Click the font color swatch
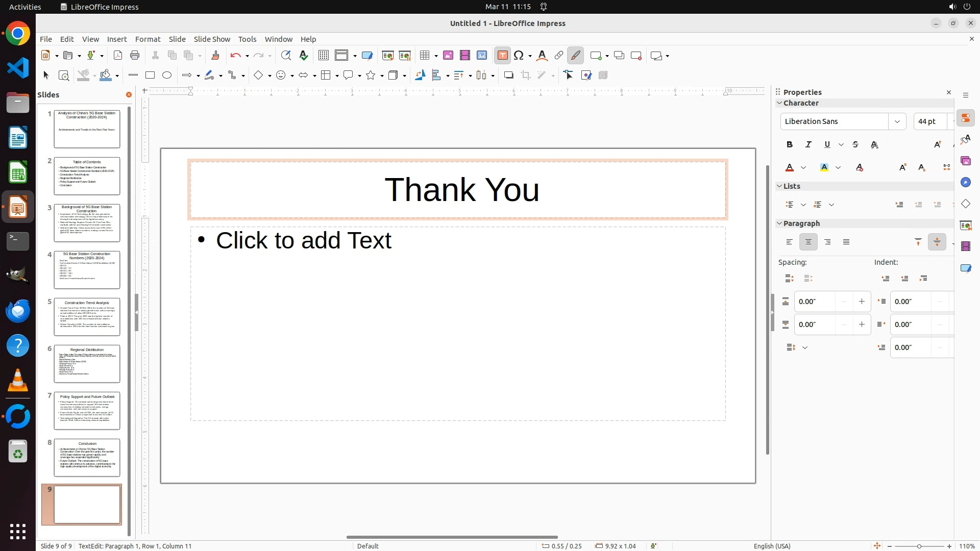The width and height of the screenshot is (980, 551). point(790,168)
